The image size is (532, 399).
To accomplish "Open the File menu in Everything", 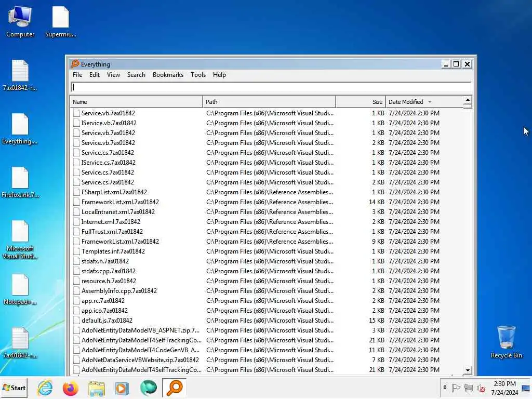I will [77, 75].
